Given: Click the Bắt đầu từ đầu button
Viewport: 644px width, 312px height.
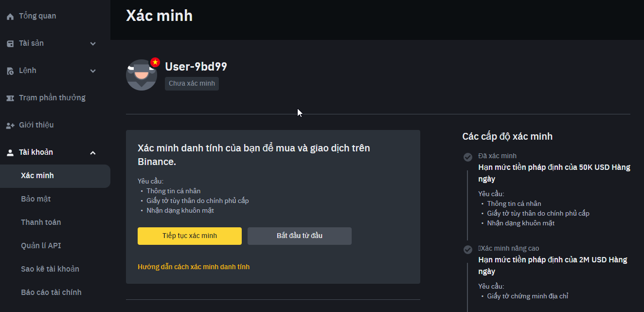Looking at the screenshot, I should click(300, 236).
